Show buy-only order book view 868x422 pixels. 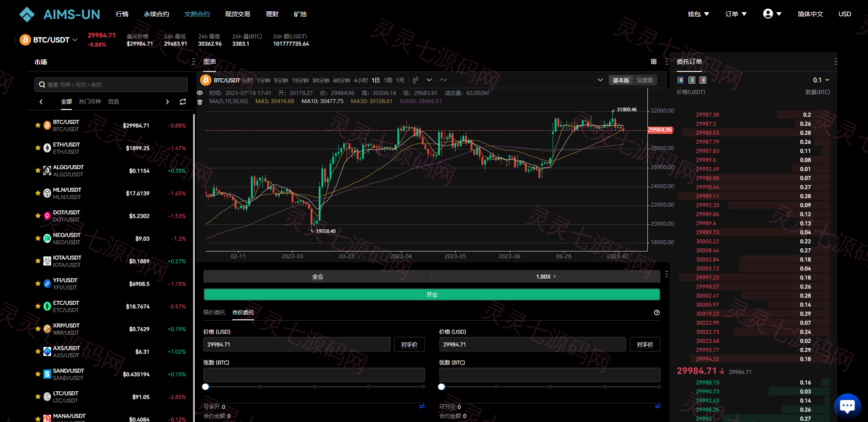[692, 80]
